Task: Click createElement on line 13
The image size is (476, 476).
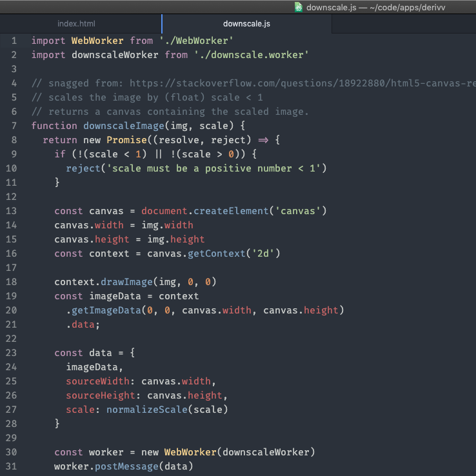Action: coord(231,211)
